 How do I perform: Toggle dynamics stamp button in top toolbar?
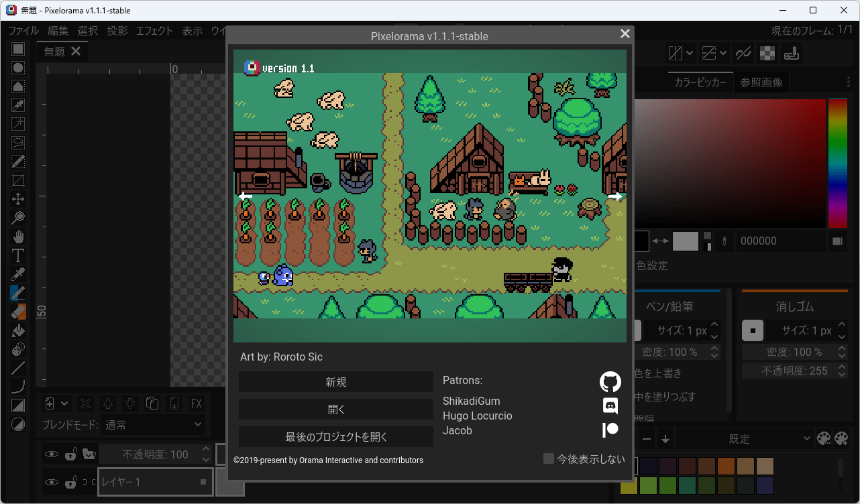(792, 53)
